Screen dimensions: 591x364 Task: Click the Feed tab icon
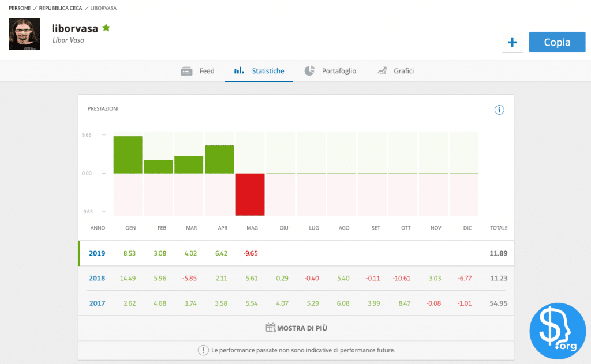pyautogui.click(x=186, y=71)
